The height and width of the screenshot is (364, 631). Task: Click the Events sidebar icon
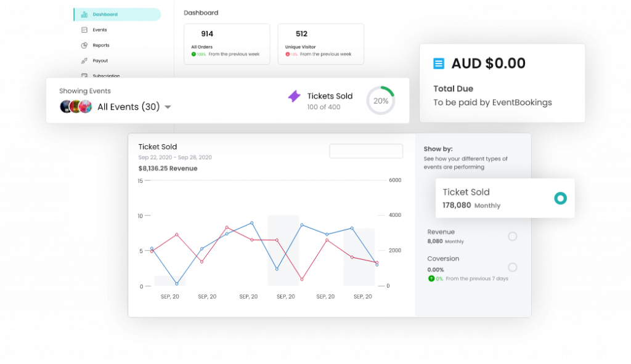[84, 30]
